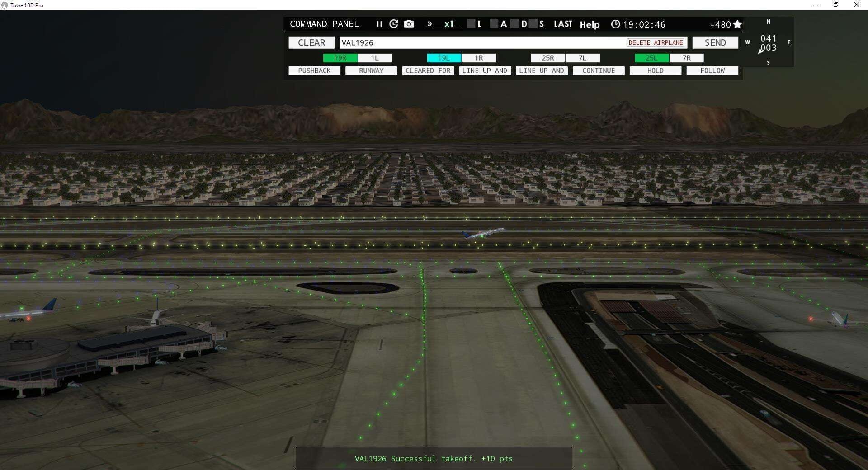868x470 pixels.
Task: Pause the simulation
Action: pyautogui.click(x=379, y=24)
